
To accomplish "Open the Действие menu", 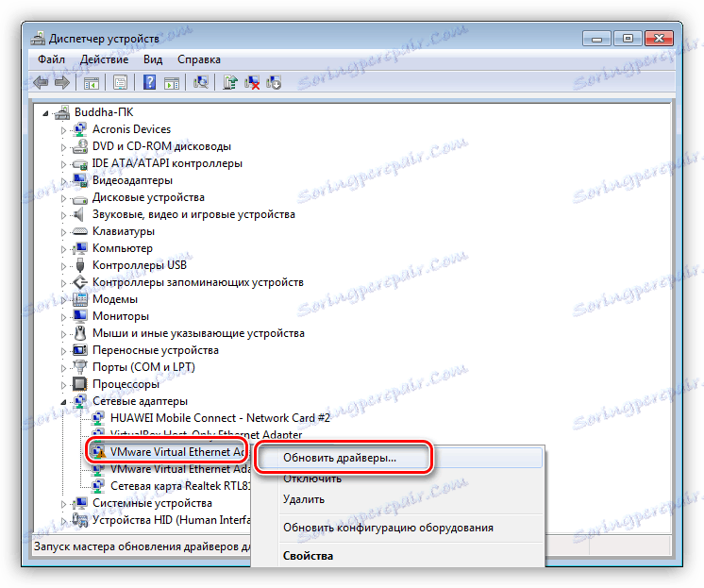I will [104, 59].
